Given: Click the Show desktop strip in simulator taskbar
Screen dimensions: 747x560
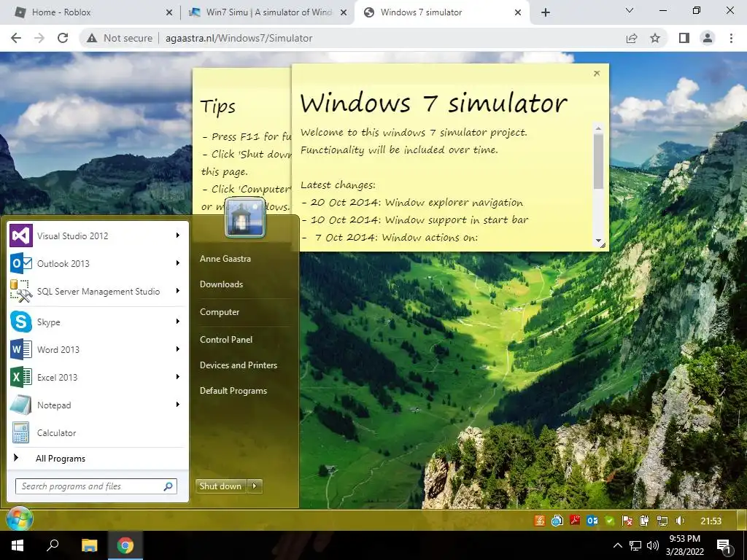Looking at the screenshot, I should pyautogui.click(x=741, y=521).
